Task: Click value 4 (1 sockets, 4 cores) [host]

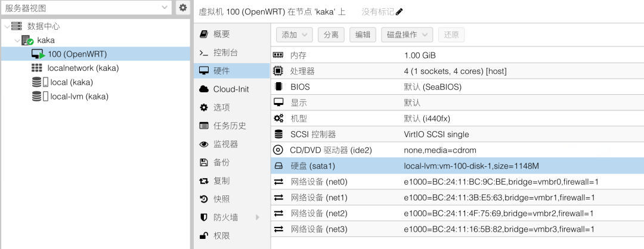Action: tap(456, 71)
